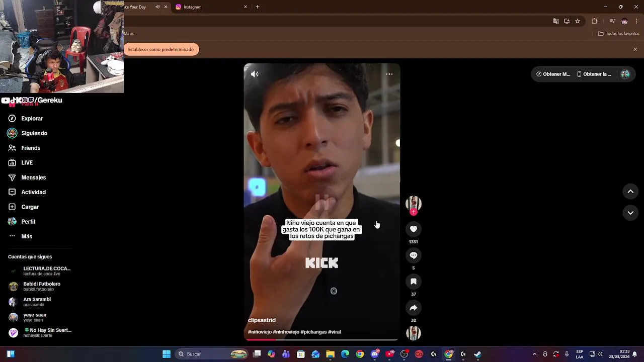Open the Friends section

pos(24,148)
